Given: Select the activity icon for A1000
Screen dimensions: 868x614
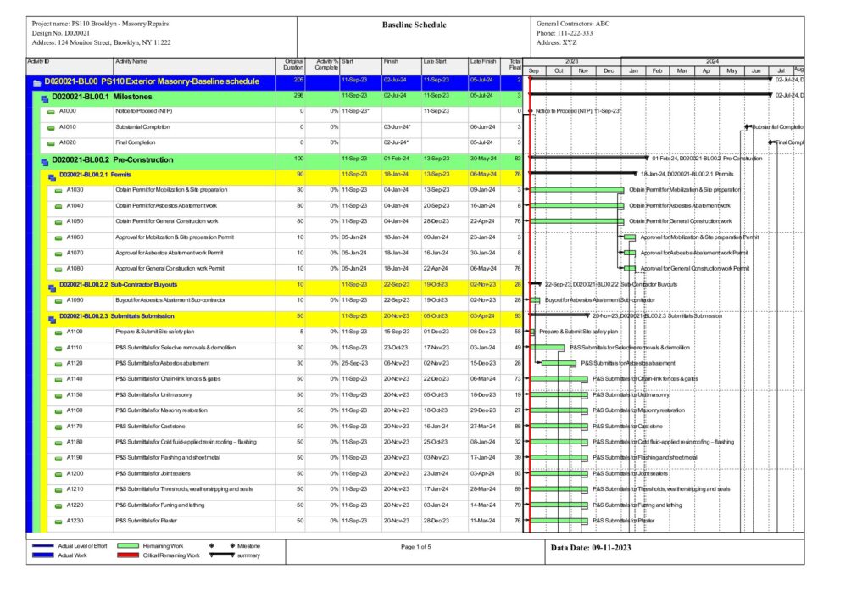Looking at the screenshot, I should [x=51, y=111].
